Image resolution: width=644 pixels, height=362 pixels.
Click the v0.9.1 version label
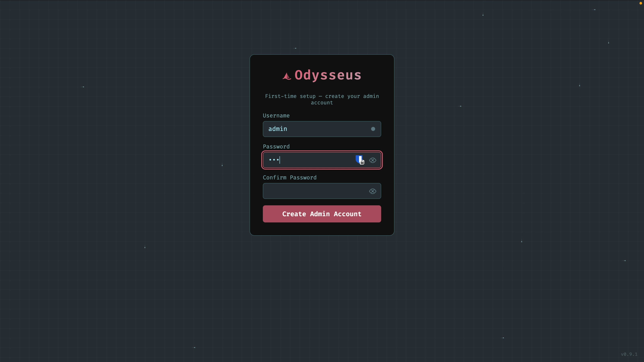tap(629, 354)
